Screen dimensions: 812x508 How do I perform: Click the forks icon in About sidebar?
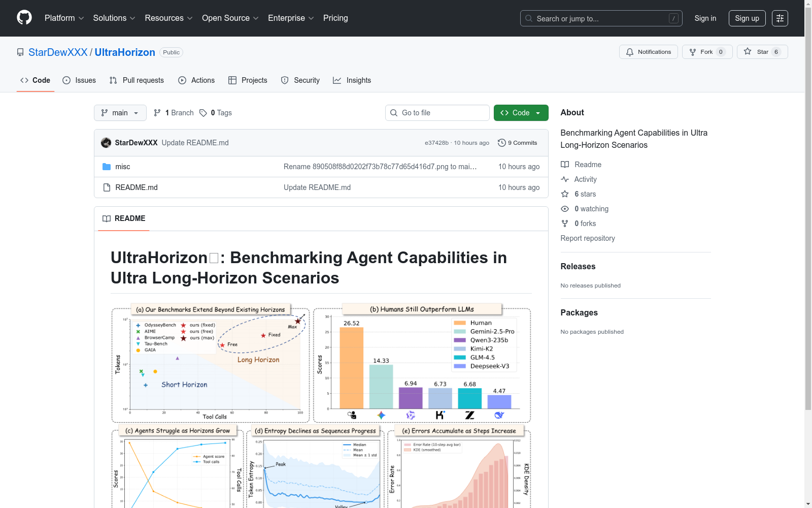(x=565, y=224)
